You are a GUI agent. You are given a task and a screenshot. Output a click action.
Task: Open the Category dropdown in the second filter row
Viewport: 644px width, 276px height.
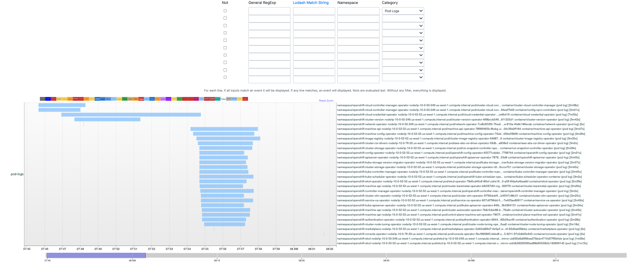click(x=403, y=18)
